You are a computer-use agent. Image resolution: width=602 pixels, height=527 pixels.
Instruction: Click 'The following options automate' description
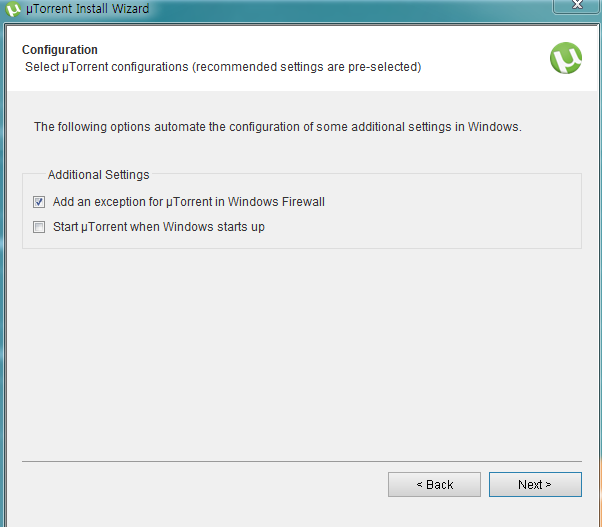[x=278, y=127]
